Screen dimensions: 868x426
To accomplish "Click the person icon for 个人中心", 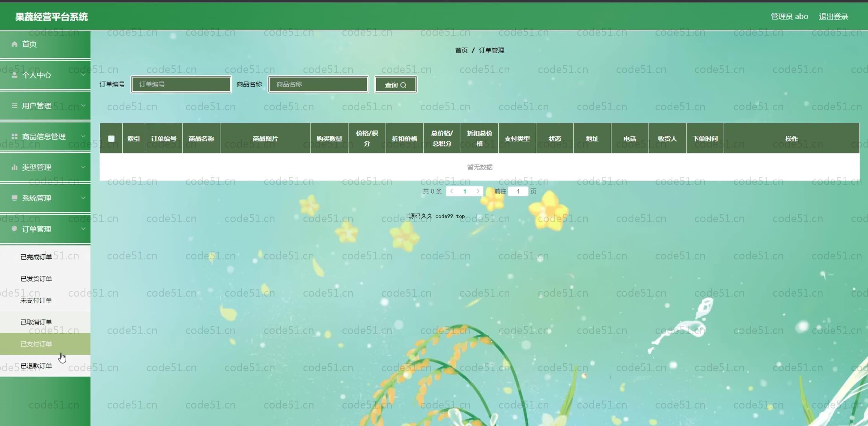I will click(x=14, y=75).
